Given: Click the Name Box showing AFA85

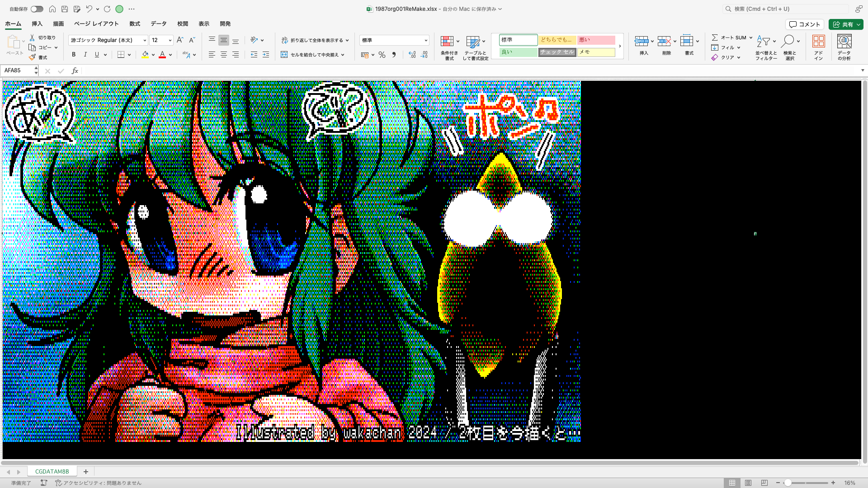Looking at the screenshot, I should (17, 70).
